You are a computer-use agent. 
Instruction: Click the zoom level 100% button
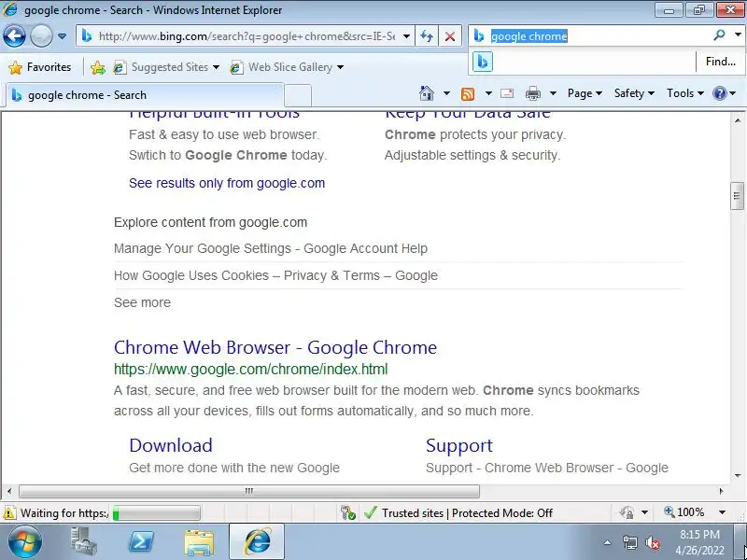[684, 512]
